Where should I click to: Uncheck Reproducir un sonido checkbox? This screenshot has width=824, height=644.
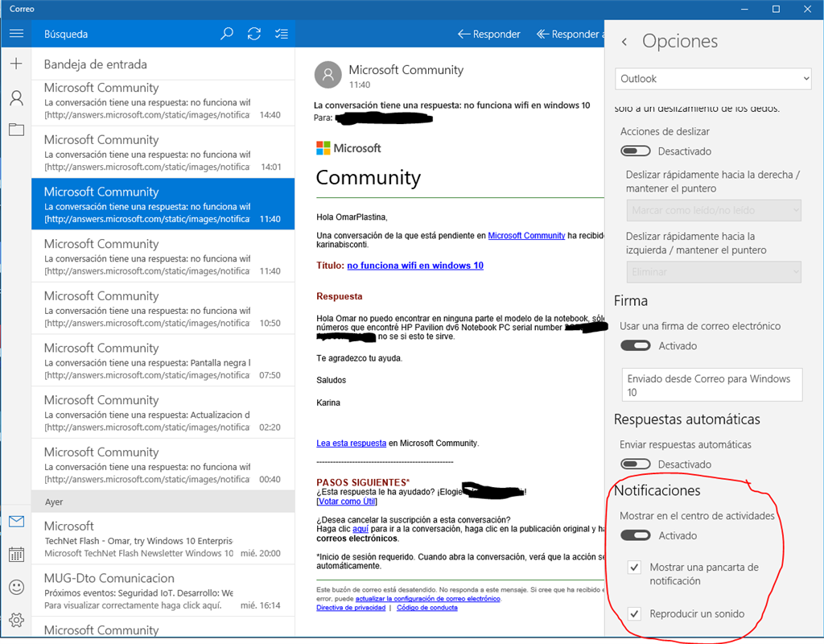coord(634,613)
